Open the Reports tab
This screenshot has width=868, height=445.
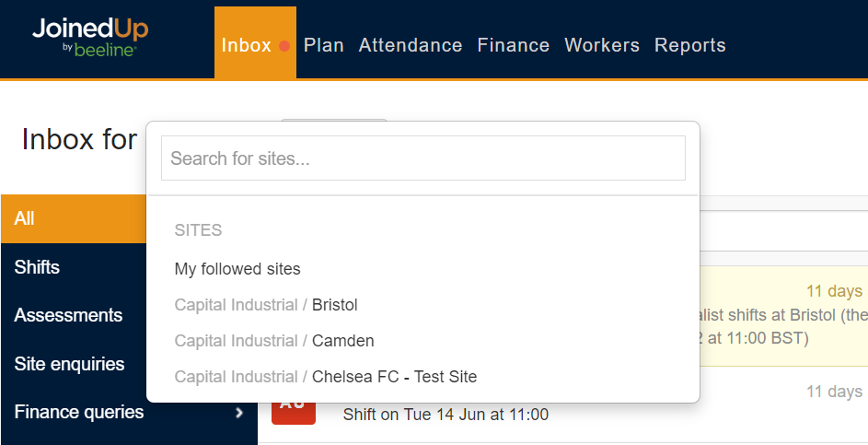click(690, 45)
